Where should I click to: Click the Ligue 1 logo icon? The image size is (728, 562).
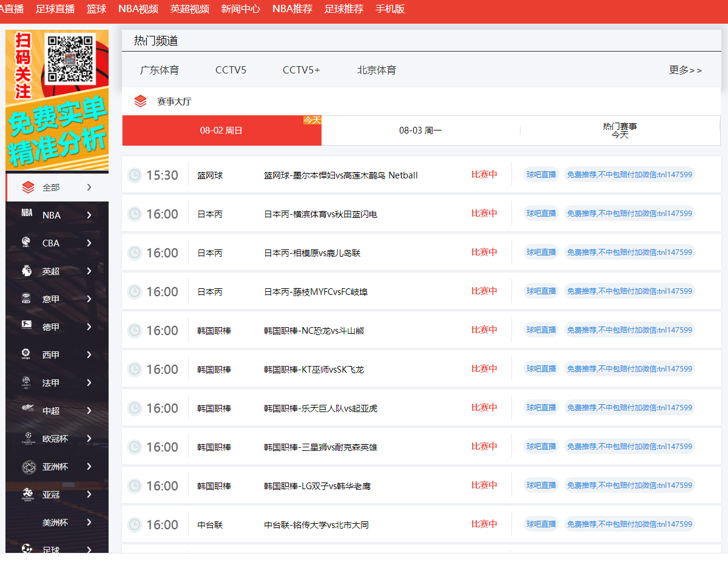27,382
